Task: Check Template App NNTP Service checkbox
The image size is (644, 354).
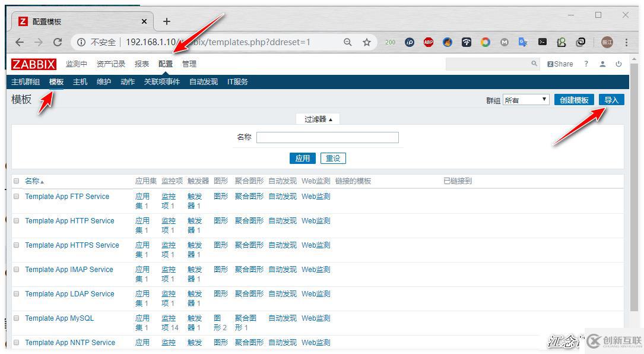Action: [x=17, y=342]
